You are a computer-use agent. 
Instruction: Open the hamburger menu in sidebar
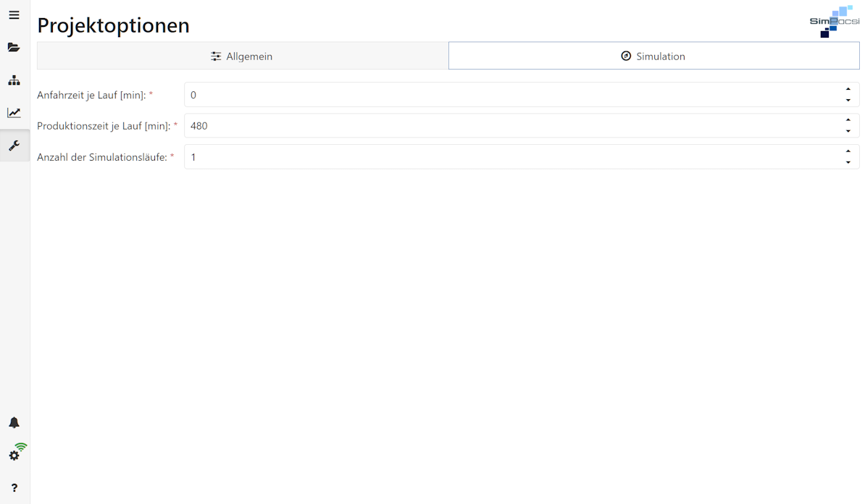click(14, 15)
